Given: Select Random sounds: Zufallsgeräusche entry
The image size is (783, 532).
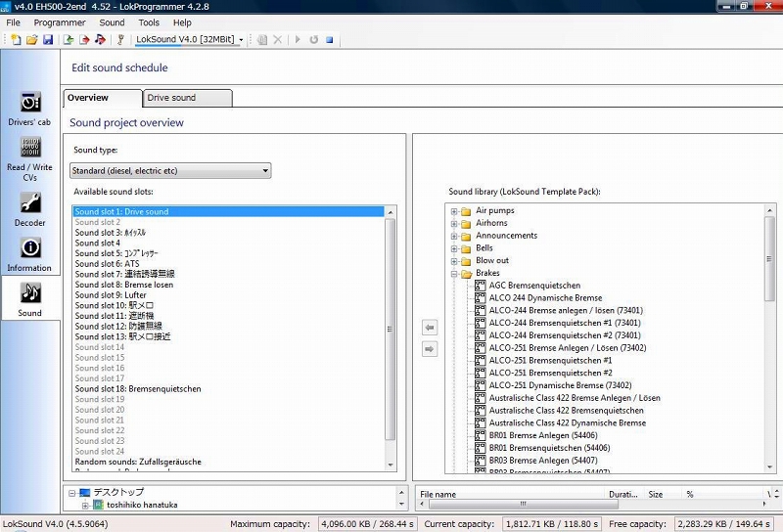Looking at the screenshot, I should [229, 462].
